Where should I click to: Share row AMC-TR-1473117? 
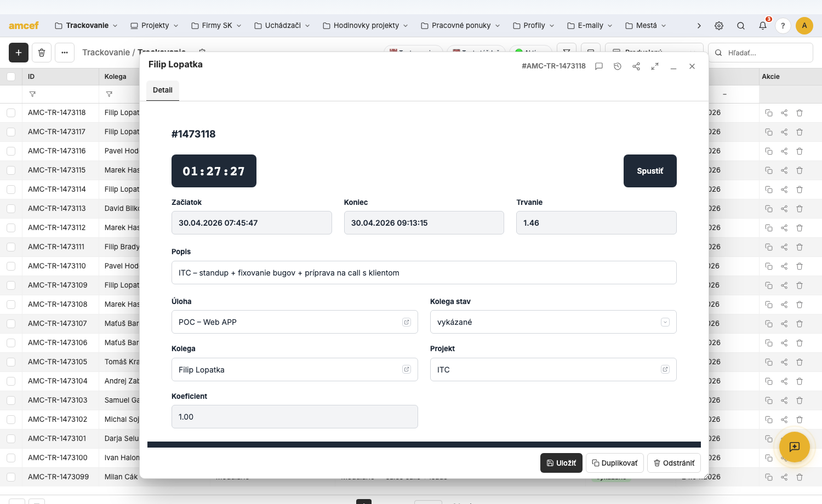(784, 132)
